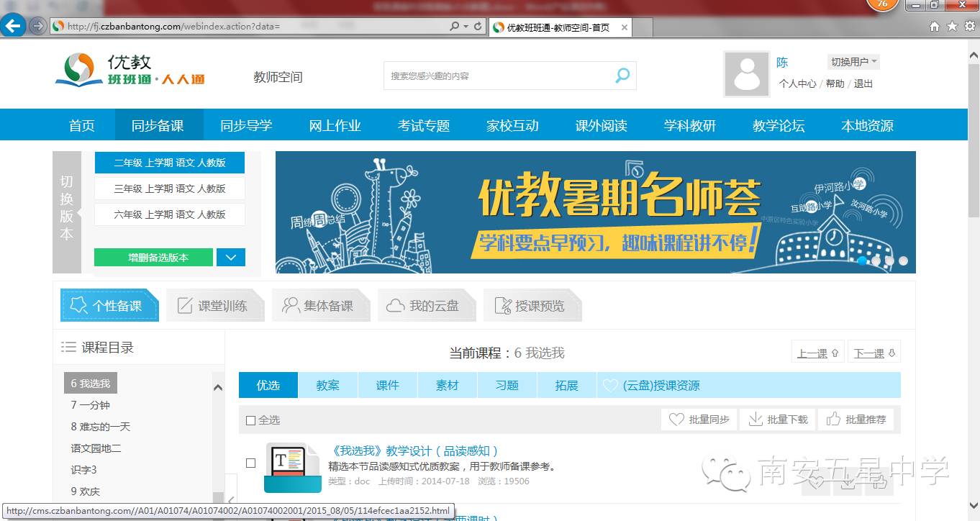Image resolution: width=980 pixels, height=521 pixels.
Task: Open 网上作业 in navigation bar
Action: [x=335, y=125]
